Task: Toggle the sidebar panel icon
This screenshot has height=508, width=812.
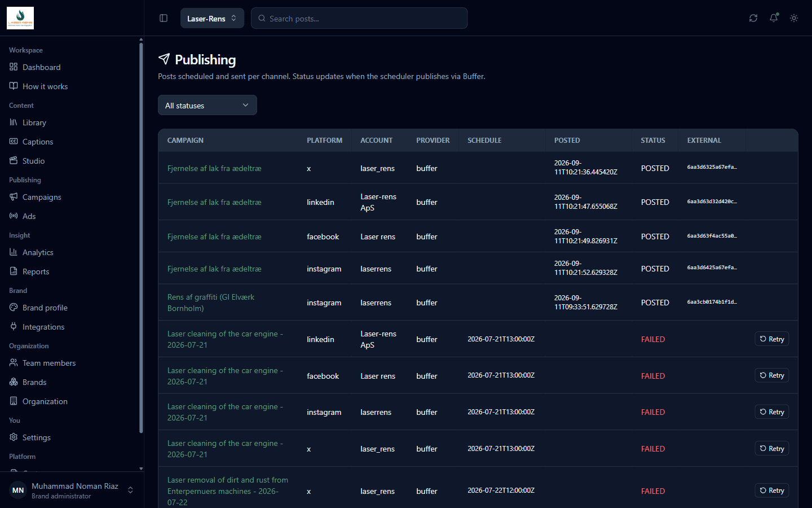Action: (164, 18)
